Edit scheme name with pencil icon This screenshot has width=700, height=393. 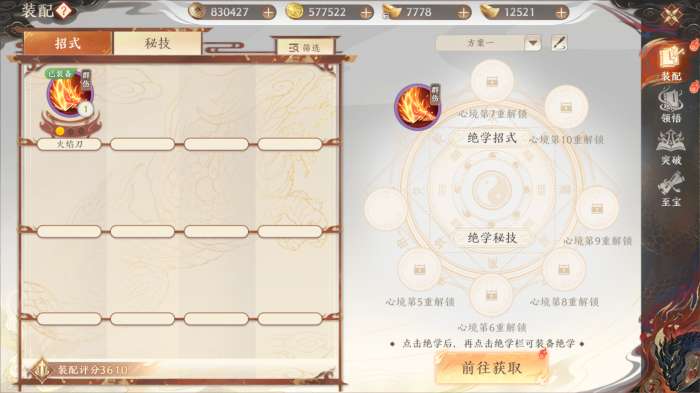559,43
